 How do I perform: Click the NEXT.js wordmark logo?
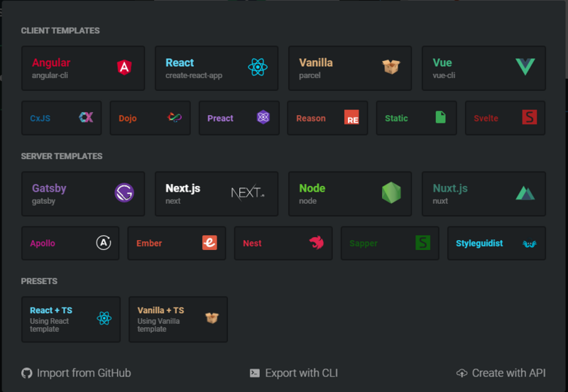point(248,192)
